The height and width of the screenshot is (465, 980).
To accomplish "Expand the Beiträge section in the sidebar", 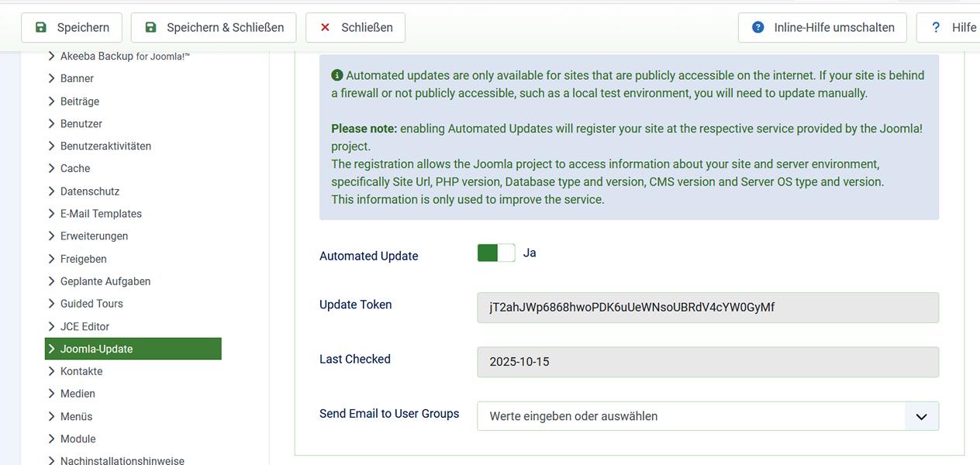I will tap(80, 100).
